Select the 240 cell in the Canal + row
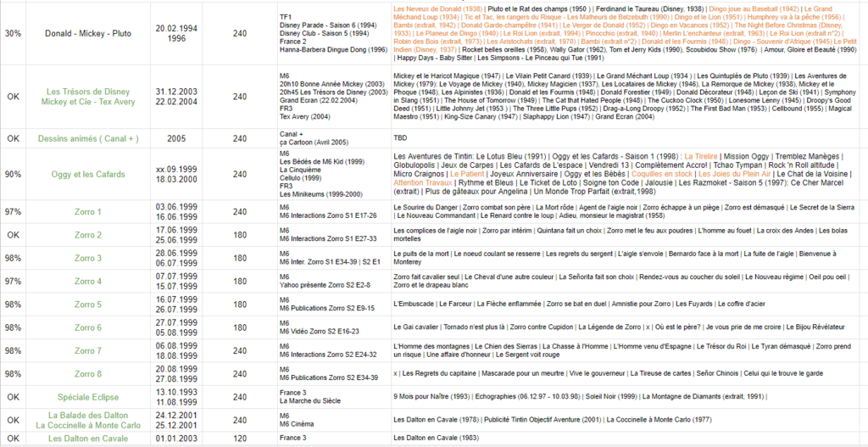The width and height of the screenshot is (868, 447). tap(240, 138)
